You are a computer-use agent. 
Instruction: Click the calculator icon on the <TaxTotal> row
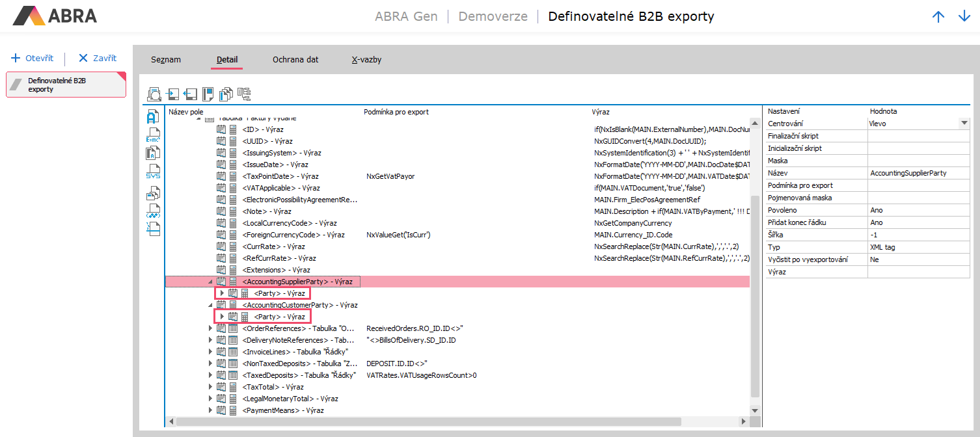coord(233,387)
